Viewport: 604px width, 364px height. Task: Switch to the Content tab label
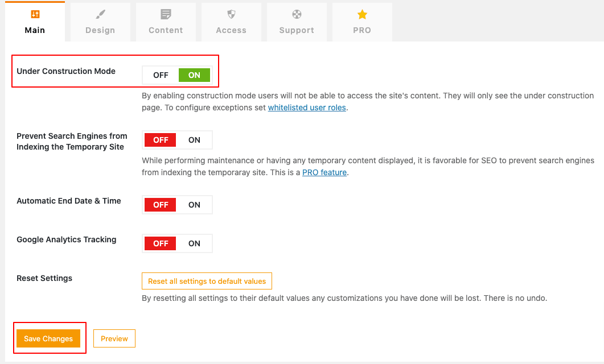tap(166, 31)
